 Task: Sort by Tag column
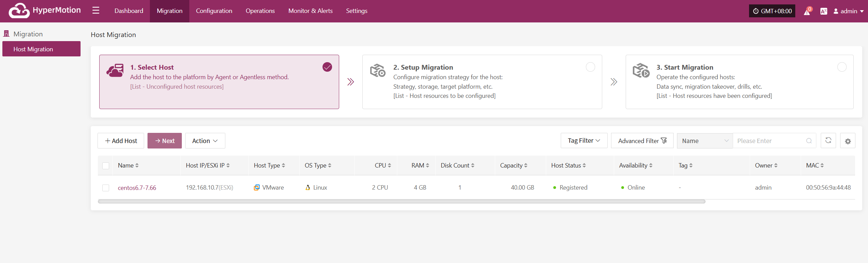click(x=691, y=165)
